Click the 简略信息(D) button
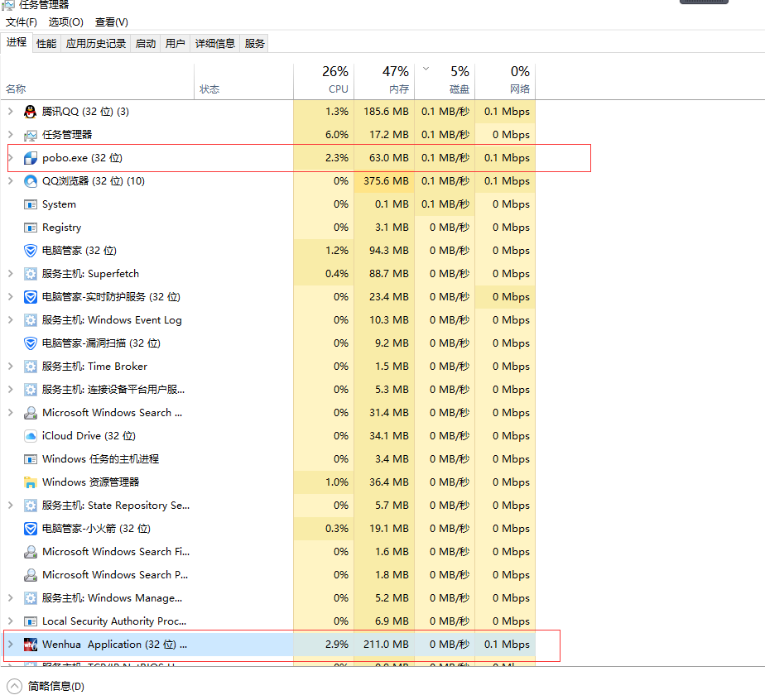Image resolution: width=765 pixels, height=700 pixels. [x=45, y=686]
